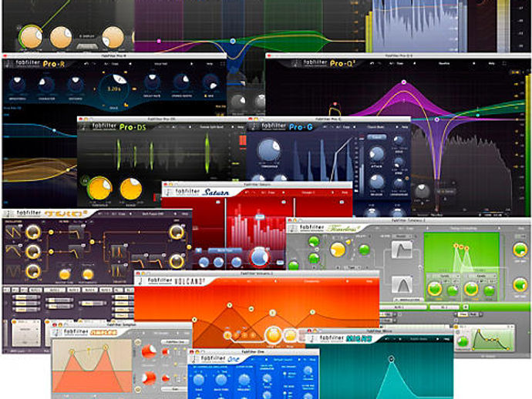Click the peak filter node in Micro

[x=391, y=359]
